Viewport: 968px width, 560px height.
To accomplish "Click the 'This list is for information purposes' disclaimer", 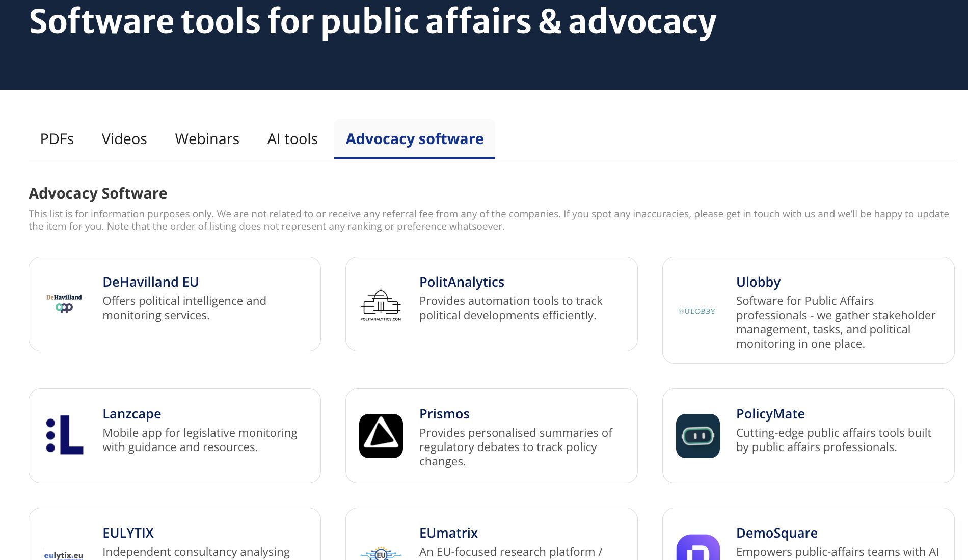I will coord(489,220).
